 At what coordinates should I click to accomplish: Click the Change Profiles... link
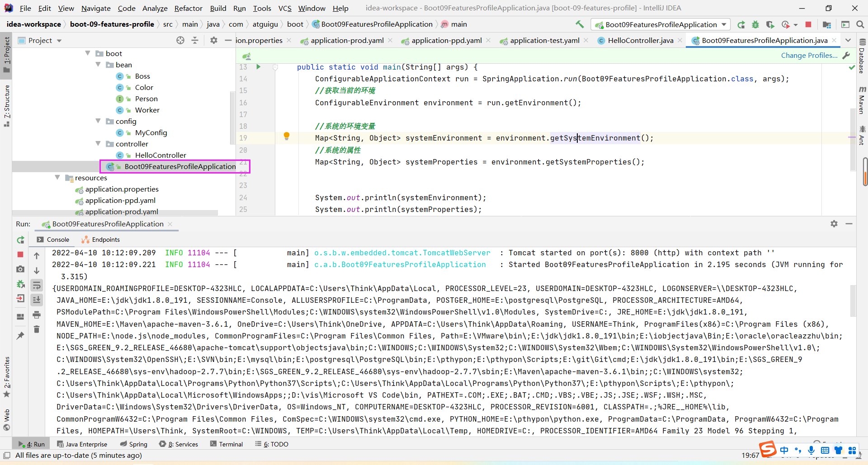click(809, 55)
